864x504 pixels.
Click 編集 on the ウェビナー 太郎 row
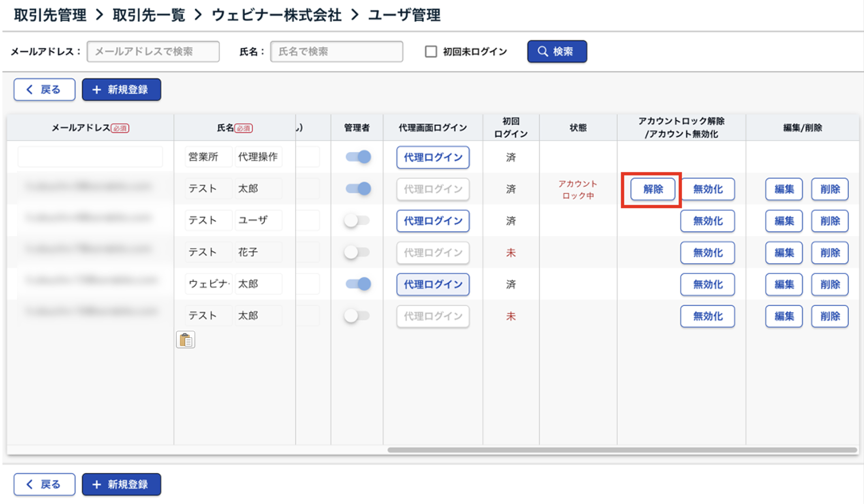(784, 284)
